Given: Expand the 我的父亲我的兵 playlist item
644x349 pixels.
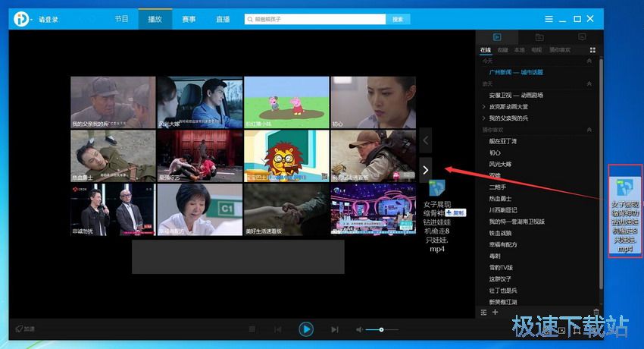Looking at the screenshot, I should click(x=484, y=118).
